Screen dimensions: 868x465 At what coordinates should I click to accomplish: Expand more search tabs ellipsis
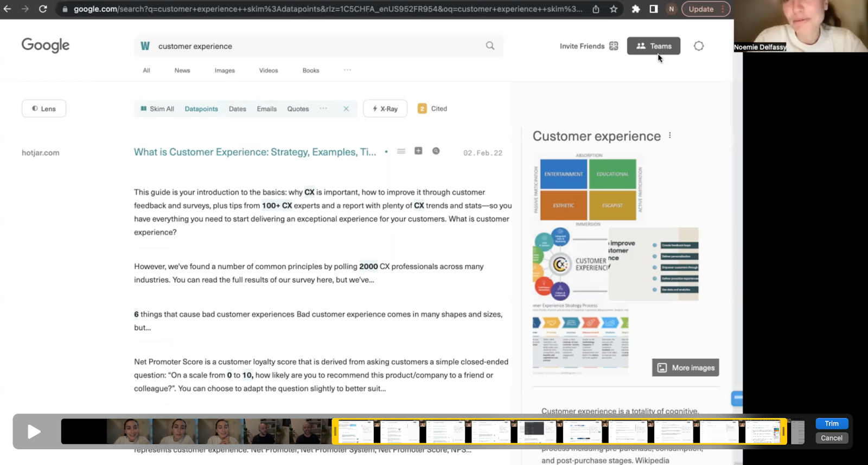(x=347, y=70)
